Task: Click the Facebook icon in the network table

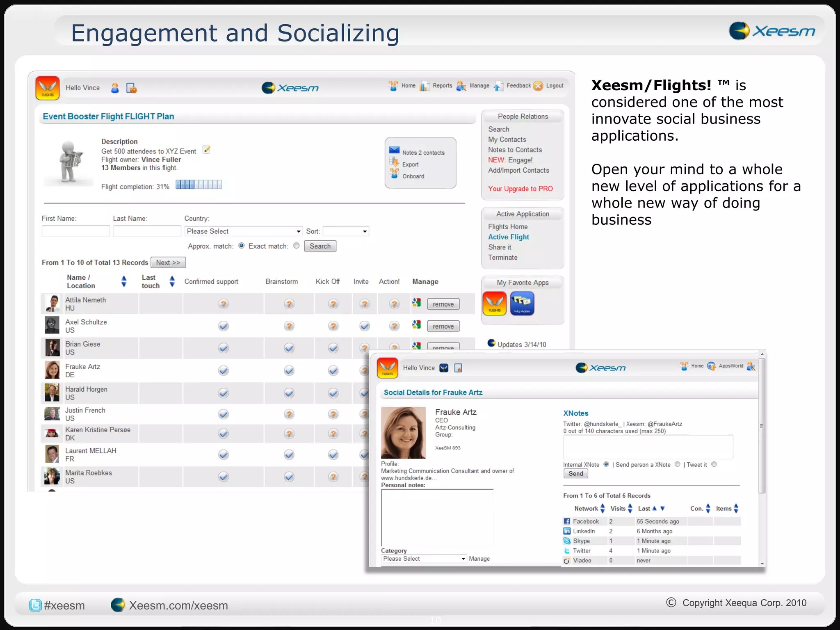Action: (x=567, y=521)
